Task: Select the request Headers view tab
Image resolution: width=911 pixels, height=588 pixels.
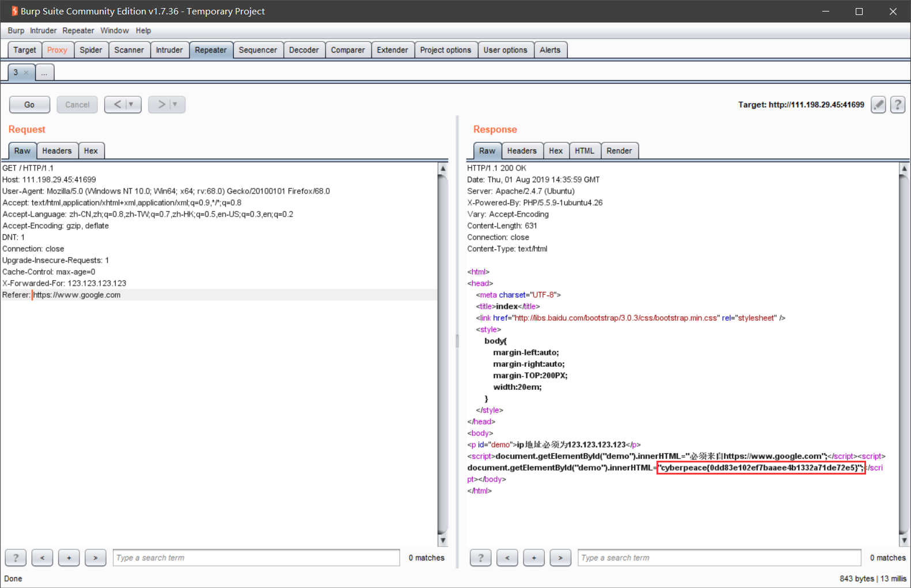Action: (x=57, y=151)
